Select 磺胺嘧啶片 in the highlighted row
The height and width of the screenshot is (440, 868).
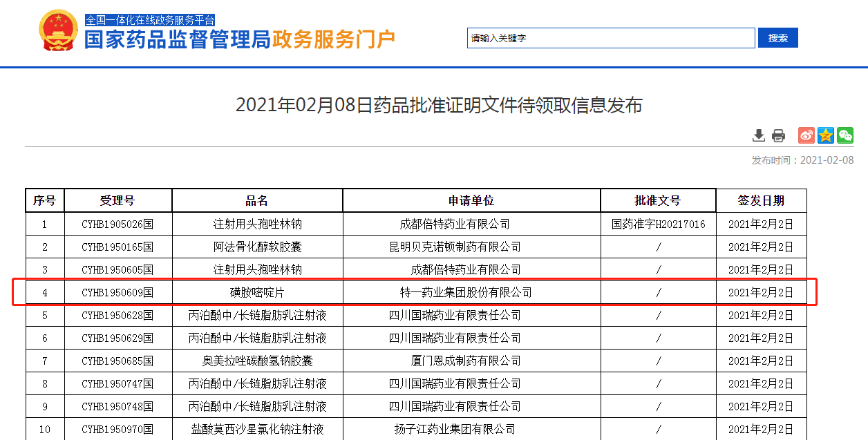[x=257, y=292]
